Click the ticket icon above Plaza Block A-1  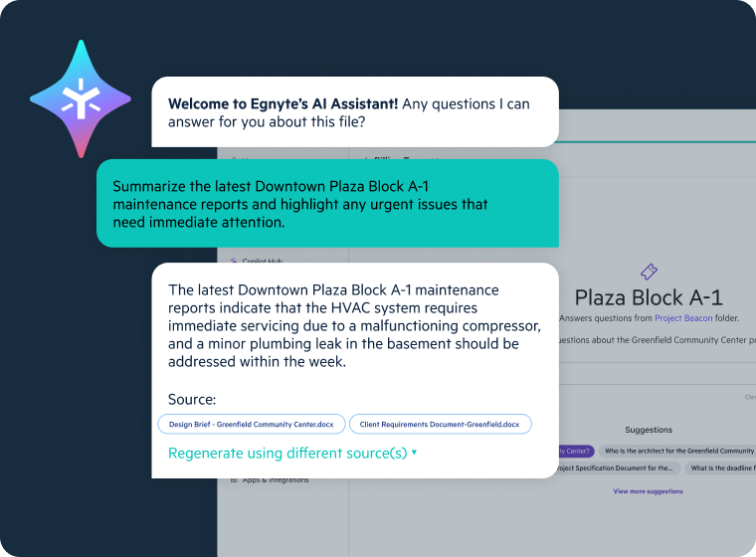point(649,272)
